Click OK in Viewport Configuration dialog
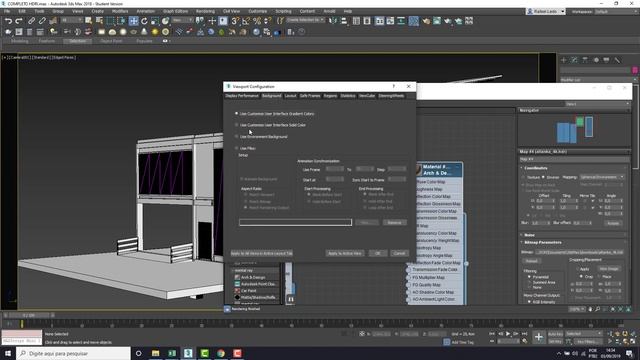The height and width of the screenshot is (360, 640). [x=378, y=253]
